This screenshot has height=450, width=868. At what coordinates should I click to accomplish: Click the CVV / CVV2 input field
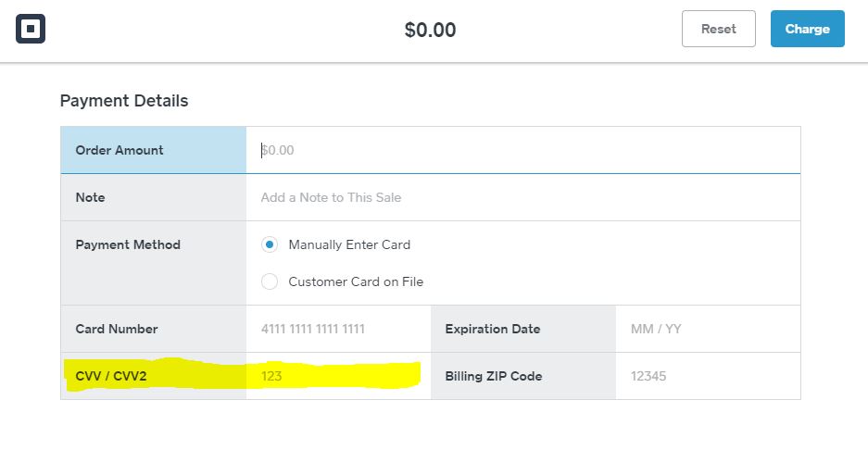tap(338, 376)
